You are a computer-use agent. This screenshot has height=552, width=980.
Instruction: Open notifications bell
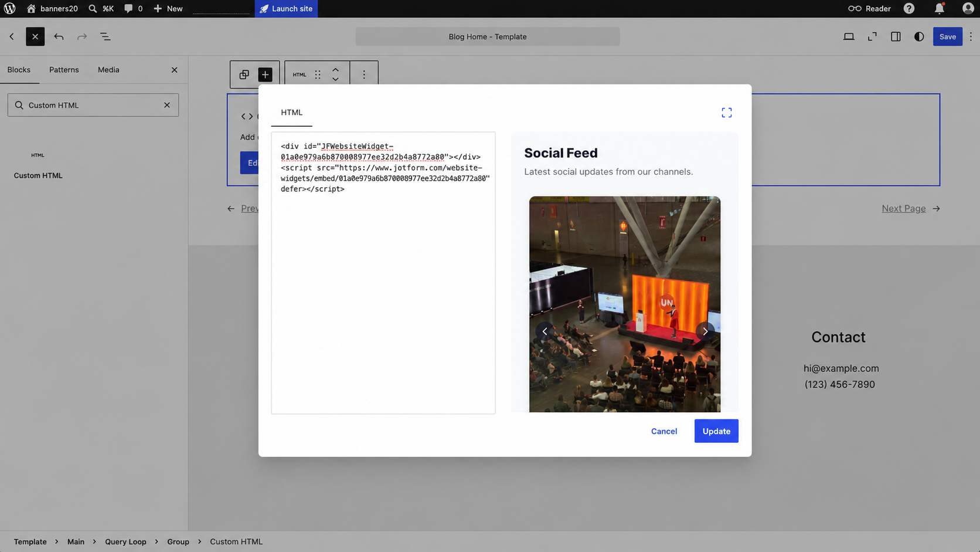pyautogui.click(x=940, y=9)
